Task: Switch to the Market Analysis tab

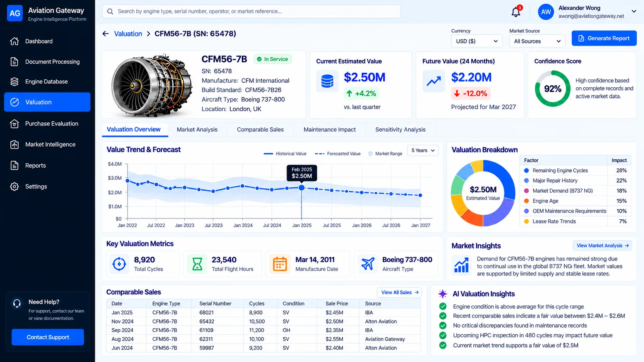Action: click(x=197, y=130)
